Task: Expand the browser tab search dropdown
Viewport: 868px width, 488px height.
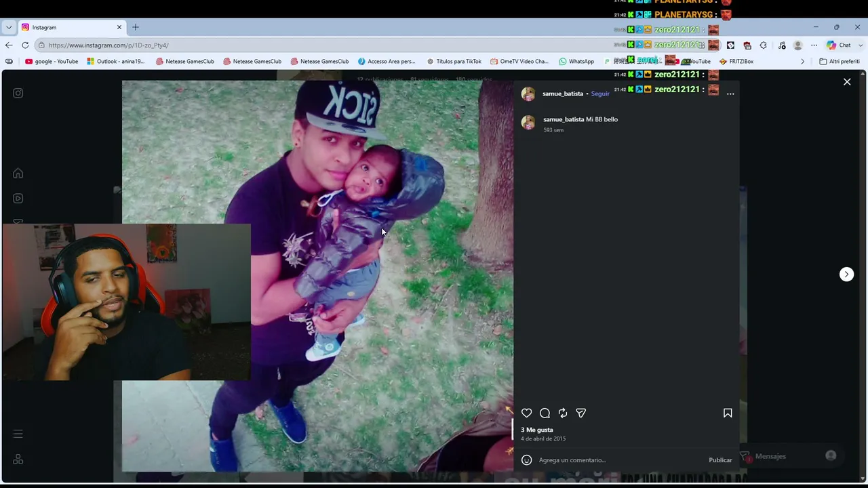Action: click(x=9, y=27)
